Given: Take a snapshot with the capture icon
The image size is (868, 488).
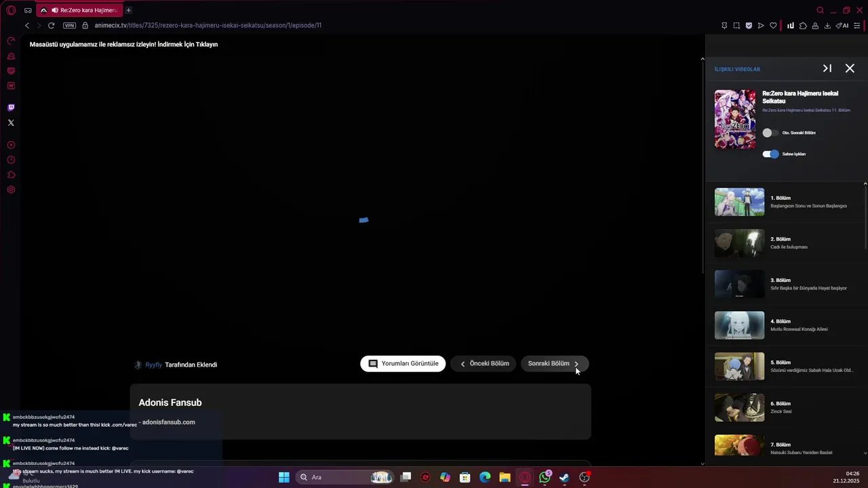Looking at the screenshot, I should coord(736,26).
